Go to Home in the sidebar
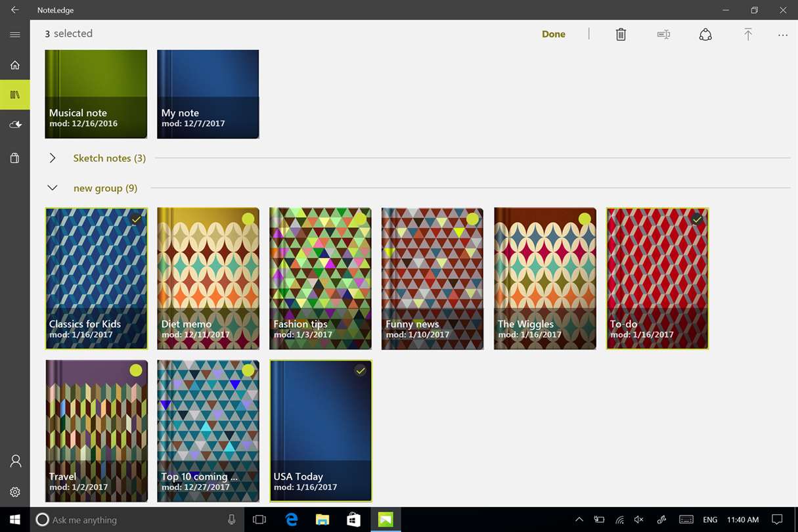This screenshot has width=798, height=532. point(15,65)
